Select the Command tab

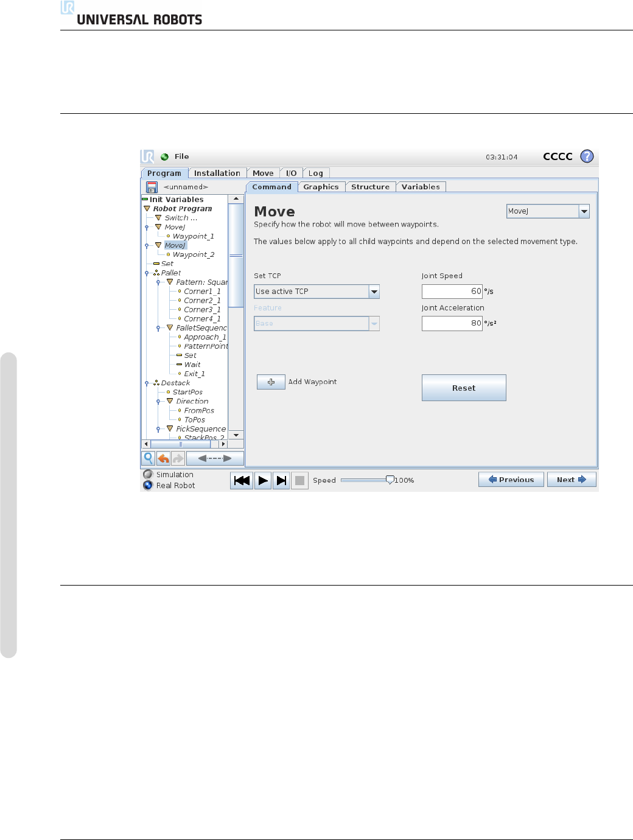[271, 187]
